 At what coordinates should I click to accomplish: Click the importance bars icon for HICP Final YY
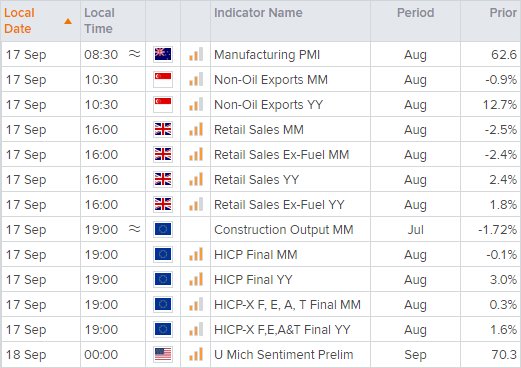pos(196,279)
